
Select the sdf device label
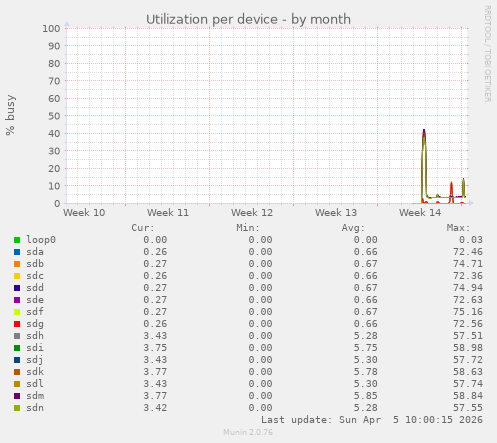coord(35,312)
